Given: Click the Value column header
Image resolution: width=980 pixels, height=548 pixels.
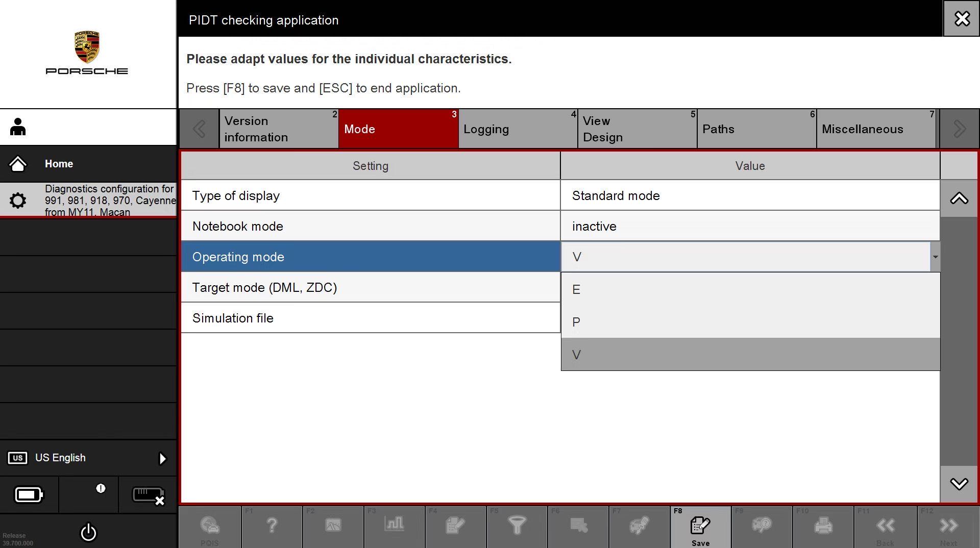Looking at the screenshot, I should click(750, 166).
